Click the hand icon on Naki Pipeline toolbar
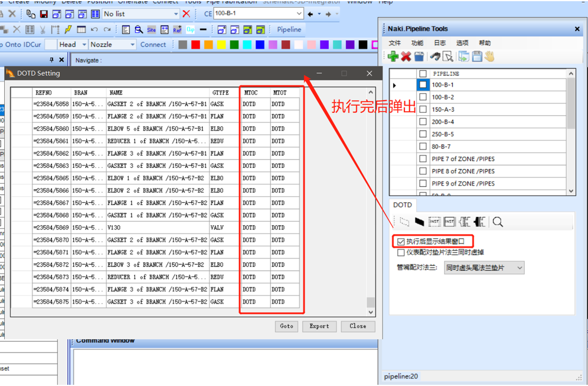 click(x=489, y=56)
